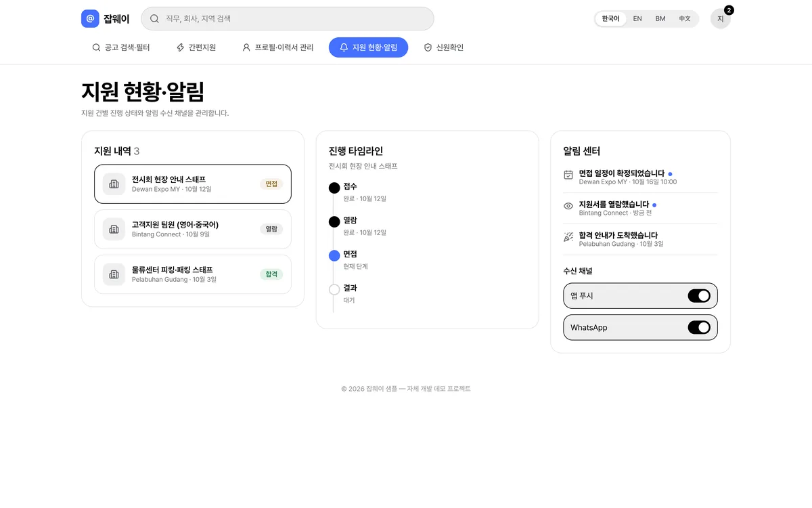This screenshot has height=508, width=812.
Task: Click unread dot next to 면접 일정이 확정되었습니다
Action: click(670, 173)
